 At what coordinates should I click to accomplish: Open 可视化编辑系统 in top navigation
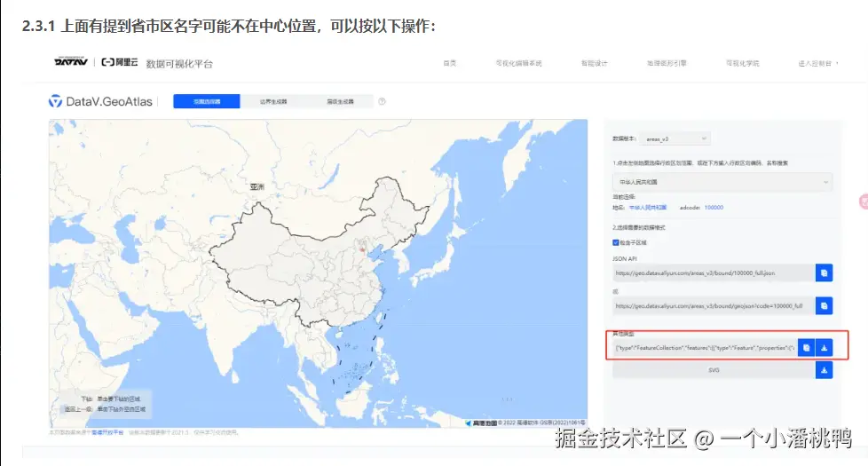click(518, 64)
